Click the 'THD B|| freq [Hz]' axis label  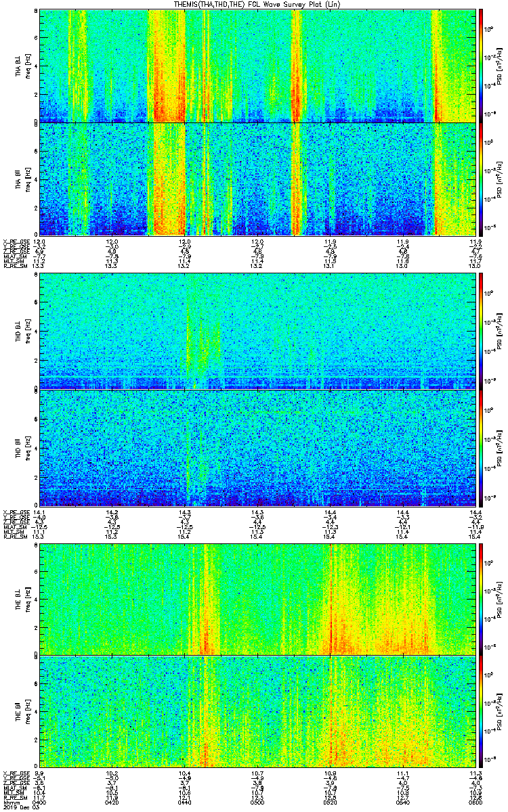coord(22,448)
